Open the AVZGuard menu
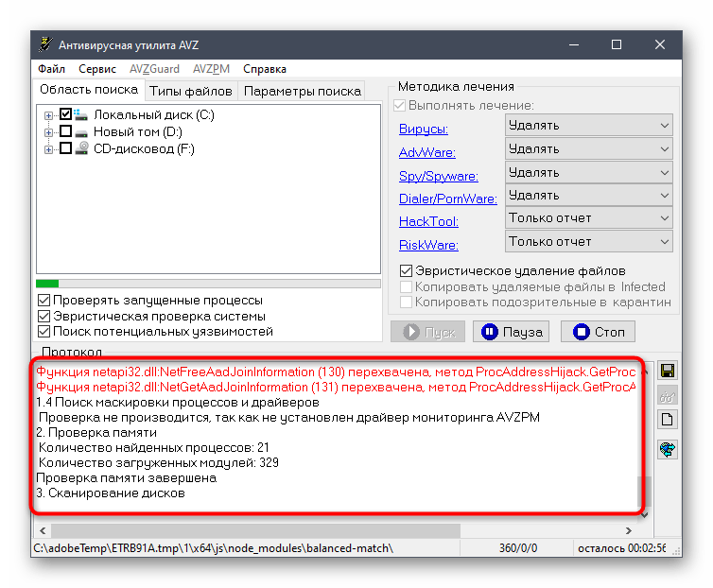 (x=154, y=69)
